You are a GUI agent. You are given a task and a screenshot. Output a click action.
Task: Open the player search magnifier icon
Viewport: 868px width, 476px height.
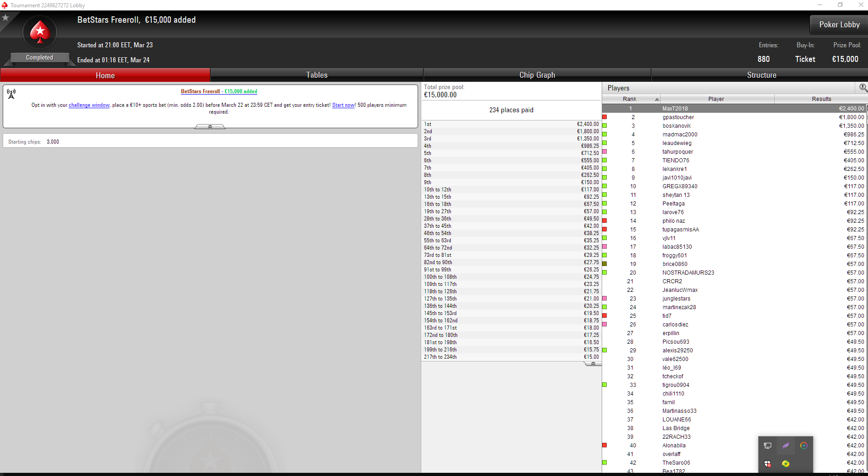[863, 88]
